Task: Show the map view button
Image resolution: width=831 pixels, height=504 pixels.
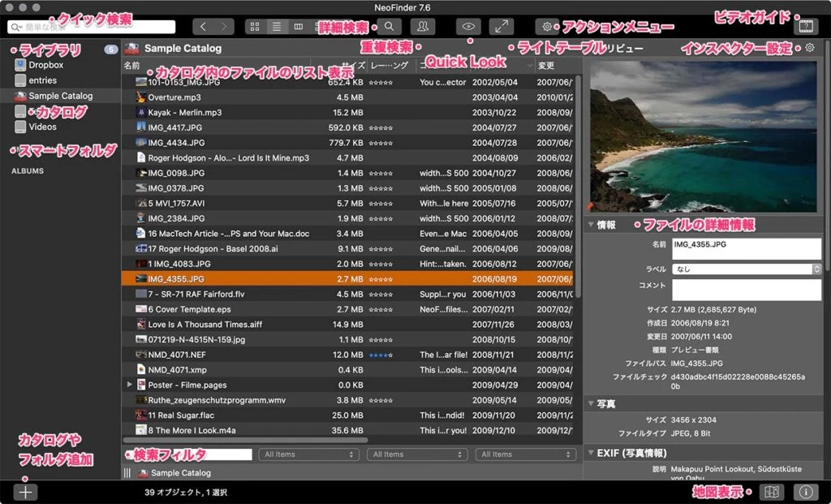Action: (x=772, y=492)
